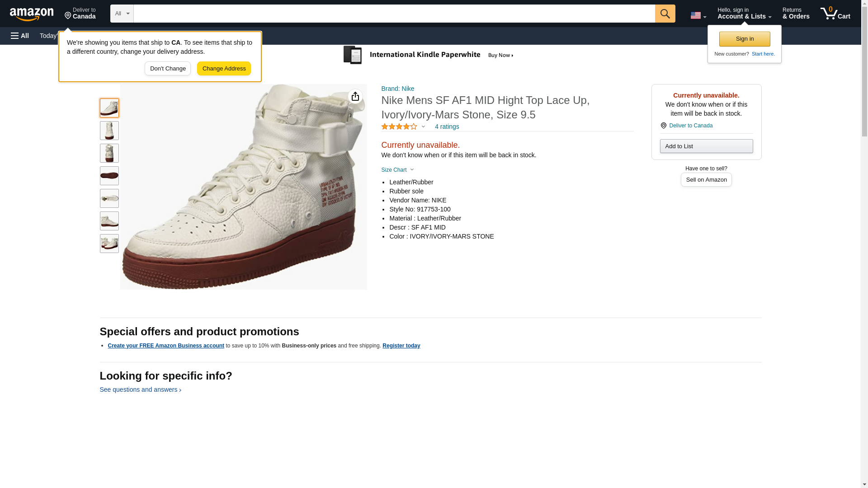Click the star rating icons
This screenshot has height=488, width=868.
click(x=399, y=127)
